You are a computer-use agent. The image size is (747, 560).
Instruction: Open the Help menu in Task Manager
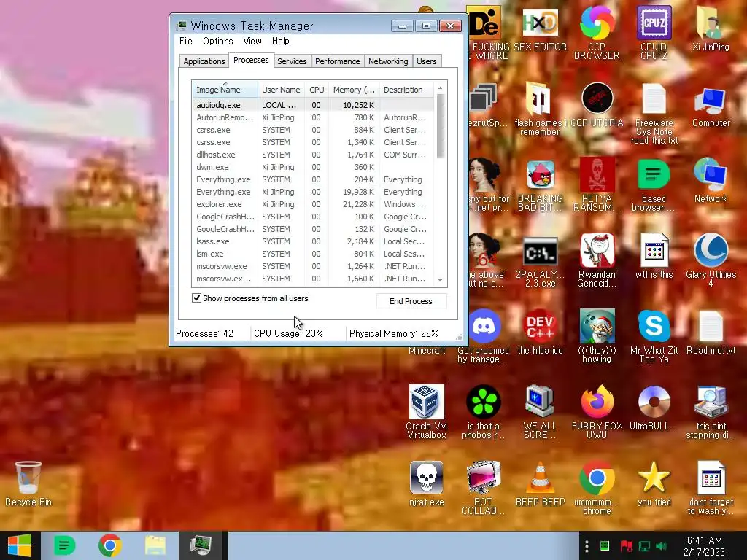(281, 42)
